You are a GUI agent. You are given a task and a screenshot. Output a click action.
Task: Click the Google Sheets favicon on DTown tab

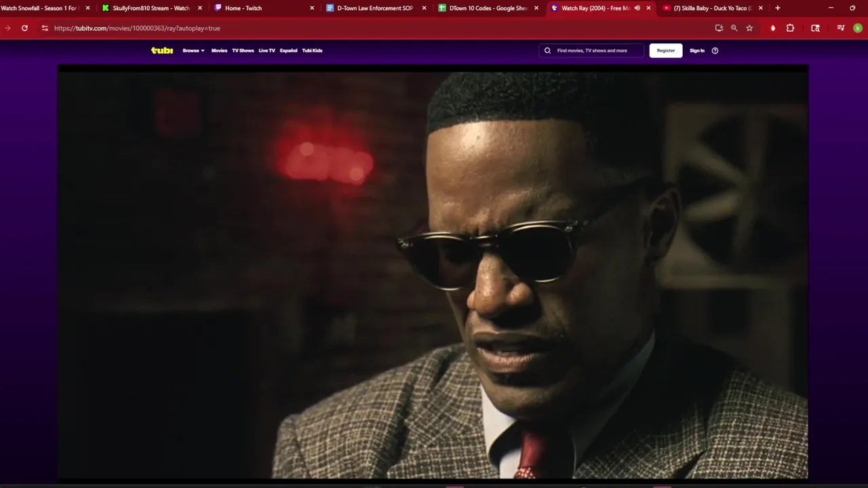tap(442, 8)
